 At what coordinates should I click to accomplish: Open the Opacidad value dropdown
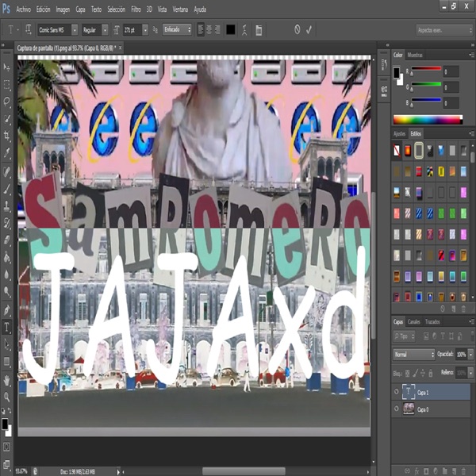coord(470,355)
